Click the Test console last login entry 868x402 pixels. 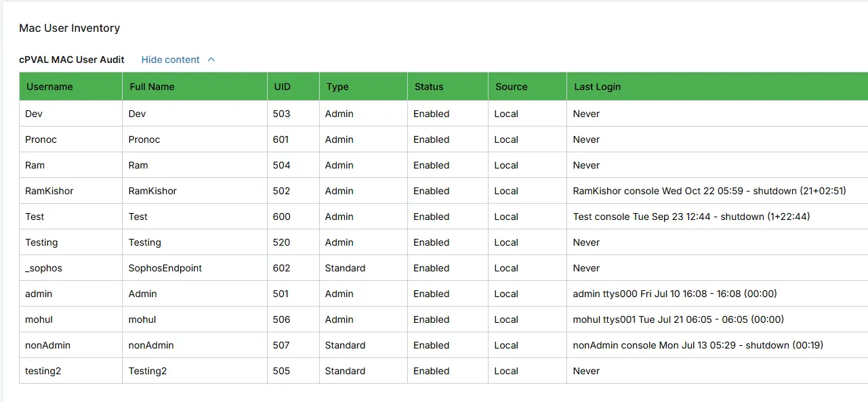click(x=691, y=217)
